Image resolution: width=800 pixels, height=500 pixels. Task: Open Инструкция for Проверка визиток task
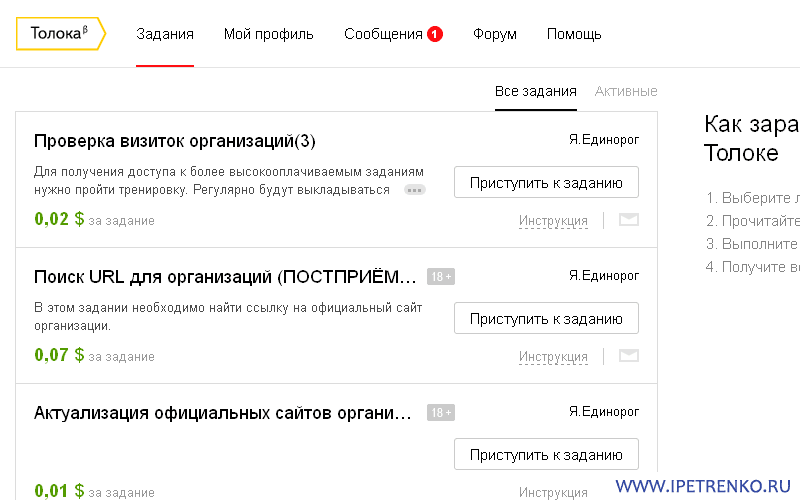pyautogui.click(x=553, y=221)
